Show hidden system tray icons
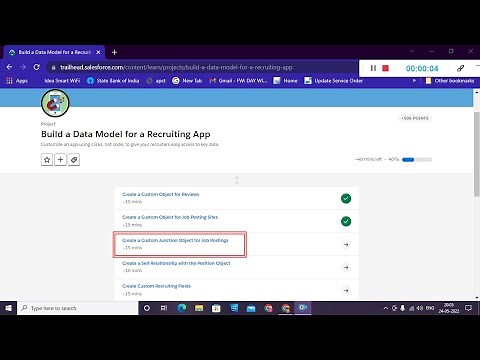 [x=386, y=308]
